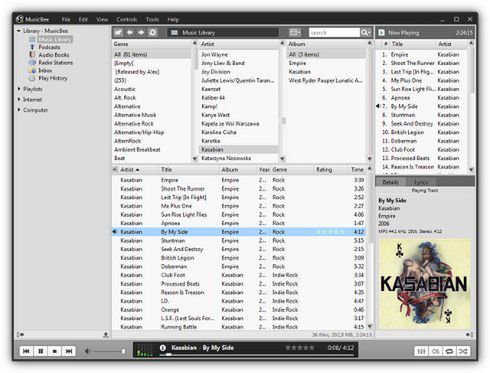Screen dimensions: 490x373
Task: Open the Edit menu
Action: pos(83,20)
